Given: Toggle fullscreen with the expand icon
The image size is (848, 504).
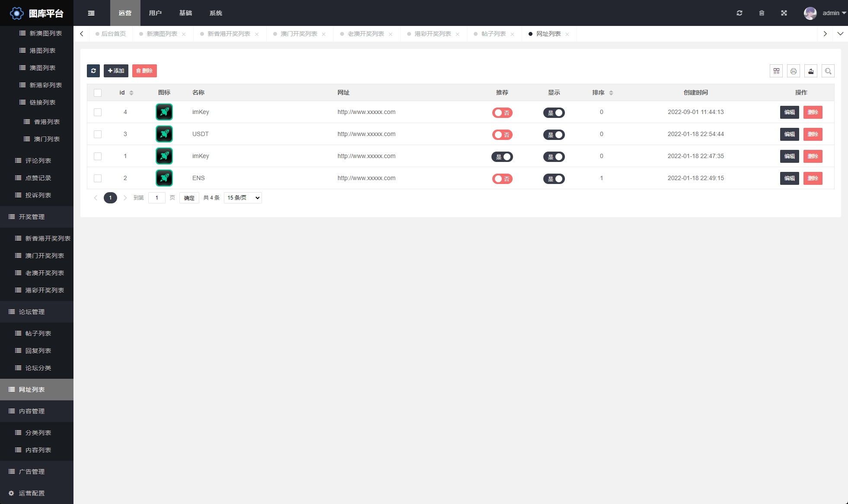Looking at the screenshot, I should point(784,13).
